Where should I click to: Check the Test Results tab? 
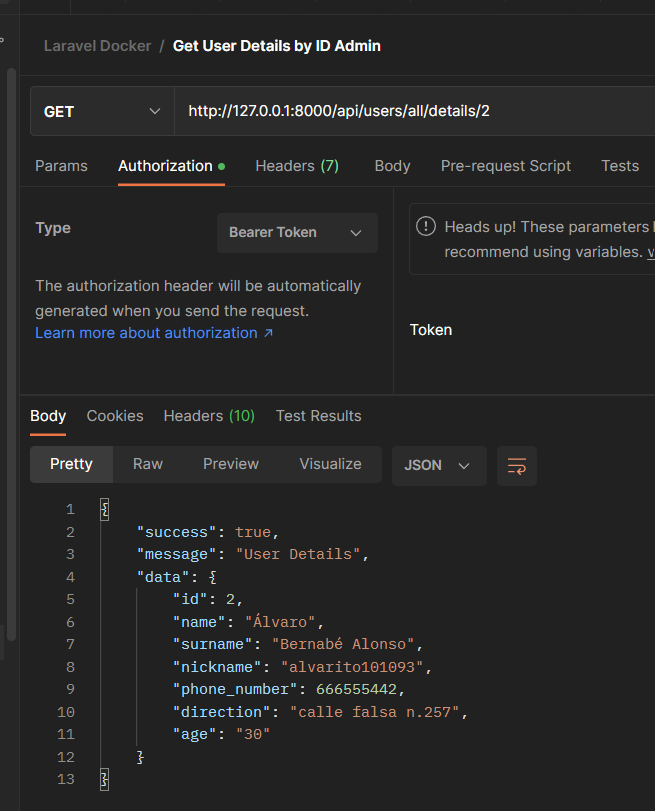pyautogui.click(x=318, y=416)
